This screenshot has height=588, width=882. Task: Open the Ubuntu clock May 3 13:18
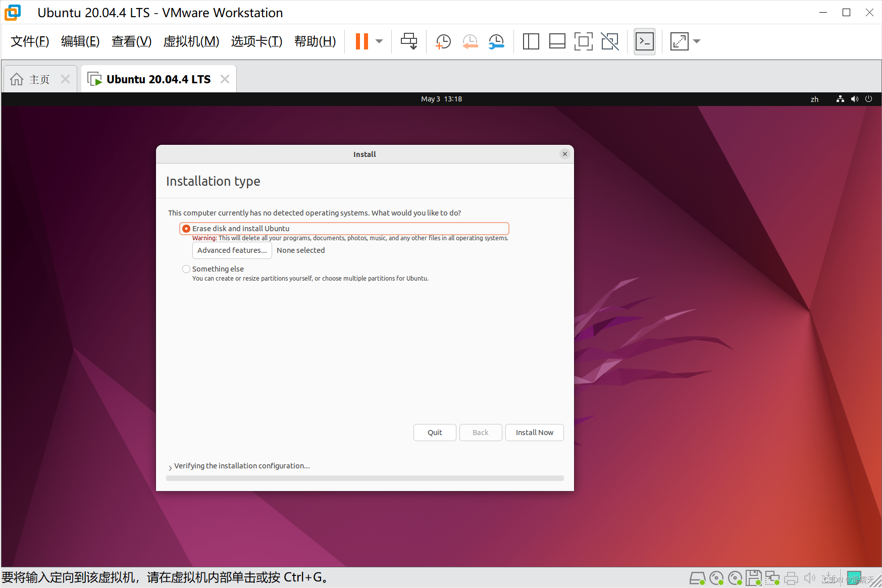442,99
